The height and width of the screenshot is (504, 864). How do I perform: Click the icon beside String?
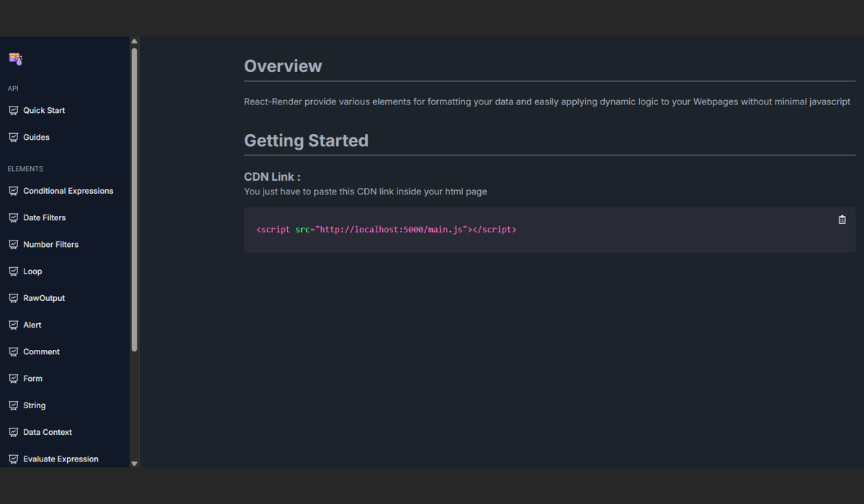pos(13,405)
